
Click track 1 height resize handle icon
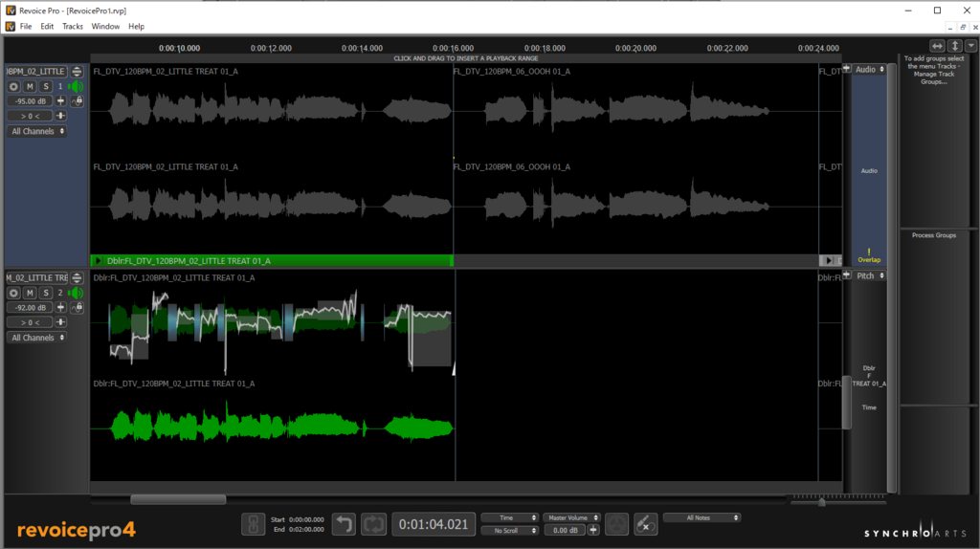point(77,71)
